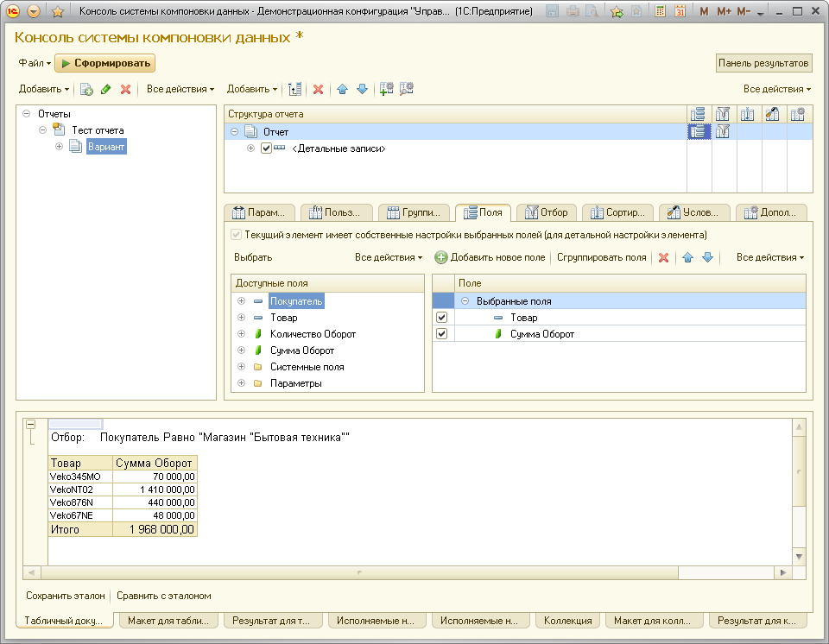Click the add-to-favorites star icon
The width and height of the screenshot is (829, 644).
pyautogui.click(x=617, y=12)
